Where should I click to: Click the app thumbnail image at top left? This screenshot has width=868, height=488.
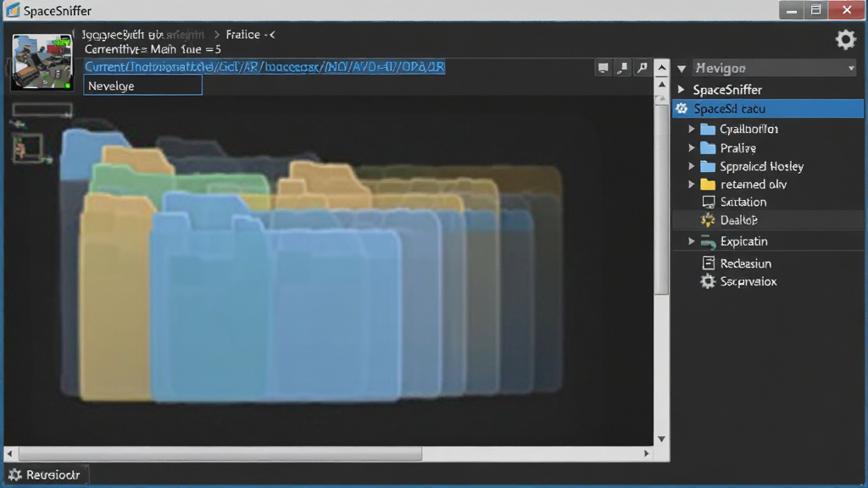point(42,61)
